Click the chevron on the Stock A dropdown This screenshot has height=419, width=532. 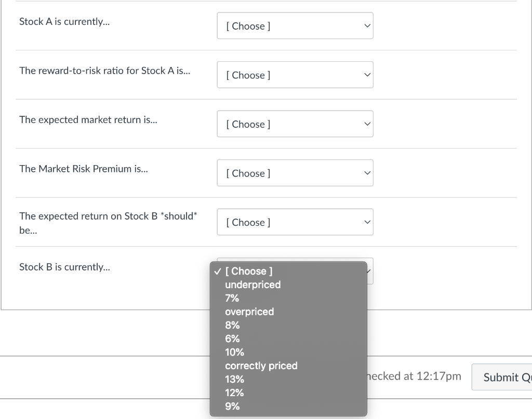(x=367, y=25)
